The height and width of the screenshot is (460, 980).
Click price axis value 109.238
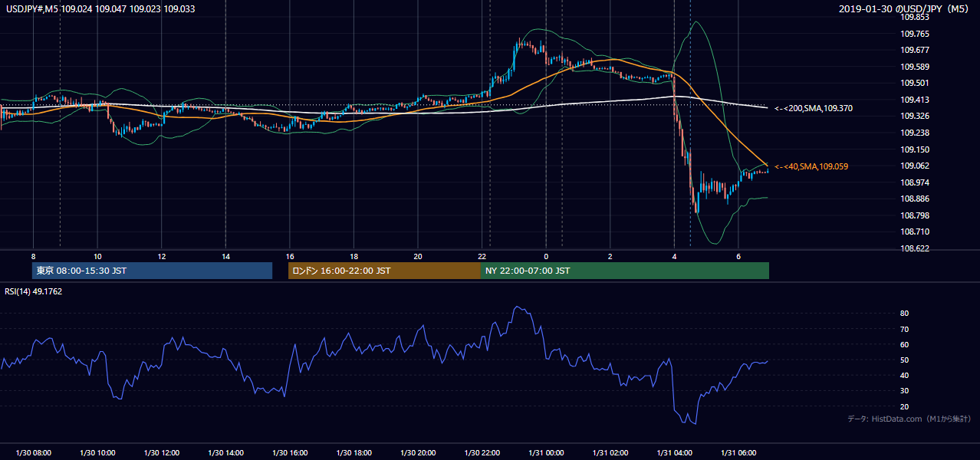tap(914, 133)
